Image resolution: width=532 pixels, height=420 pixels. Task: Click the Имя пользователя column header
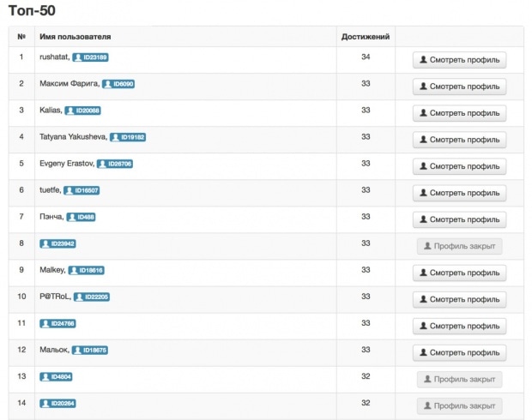[75, 37]
